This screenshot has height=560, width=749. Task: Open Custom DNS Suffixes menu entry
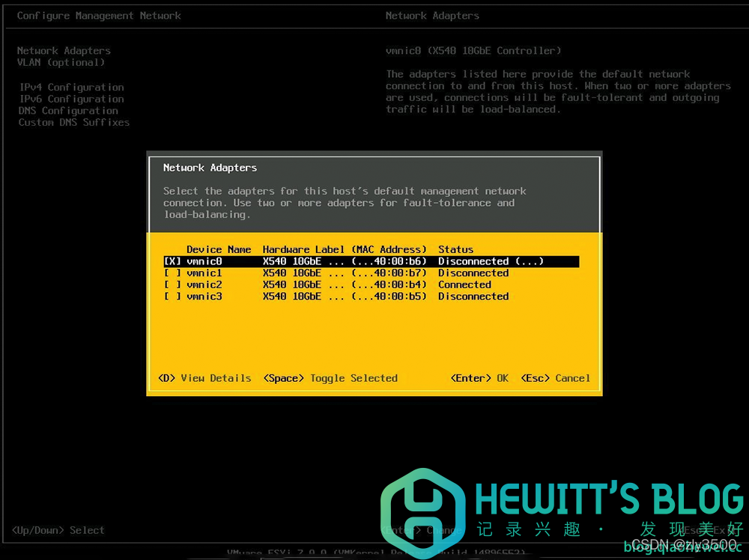tap(74, 123)
